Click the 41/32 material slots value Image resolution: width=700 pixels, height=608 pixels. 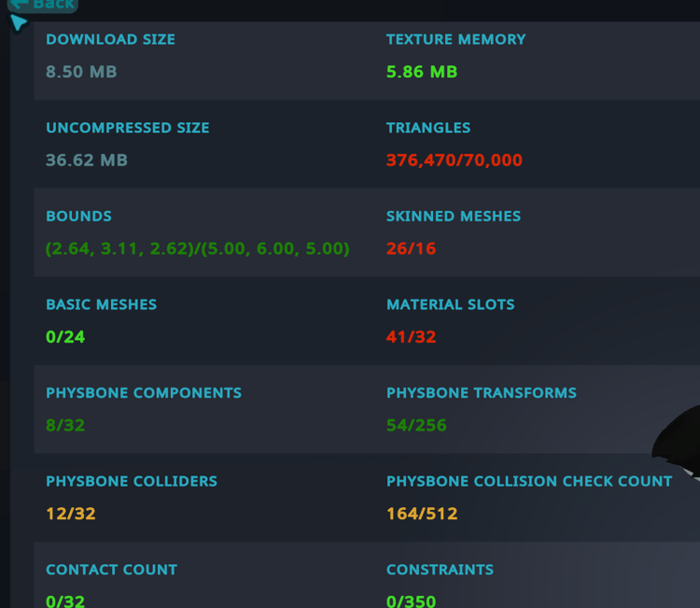[x=411, y=337]
